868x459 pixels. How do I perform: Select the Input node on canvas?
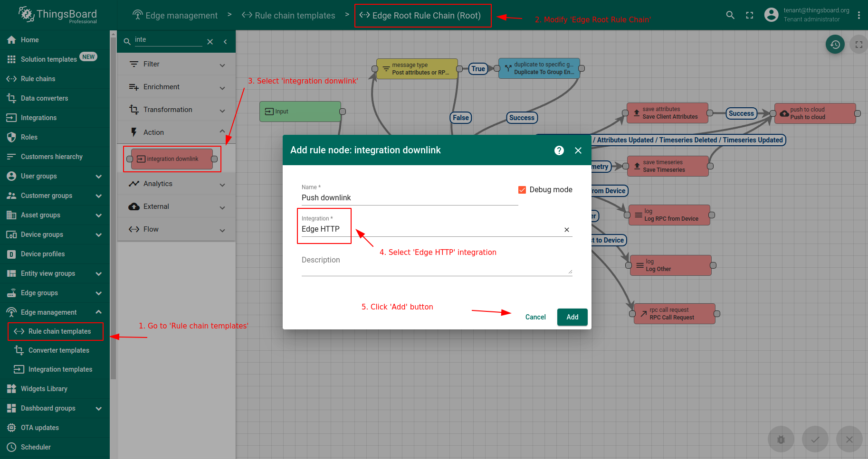click(300, 112)
